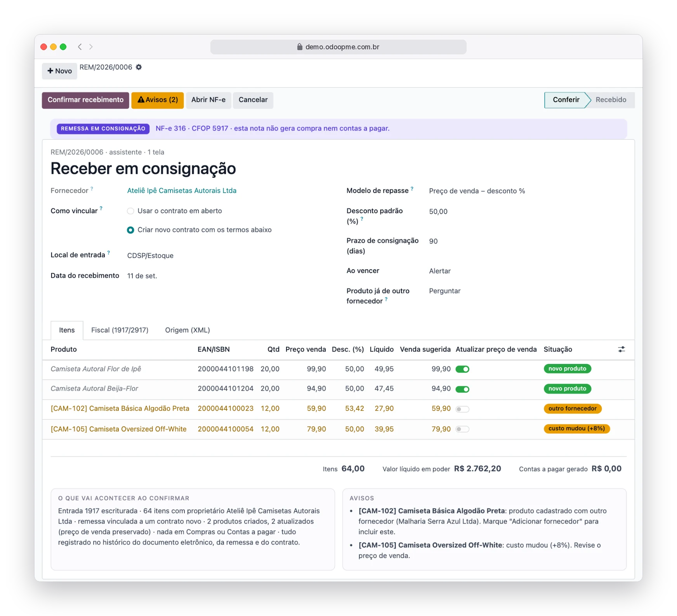Switch to Fiscal (1917/2917) tab

120,330
